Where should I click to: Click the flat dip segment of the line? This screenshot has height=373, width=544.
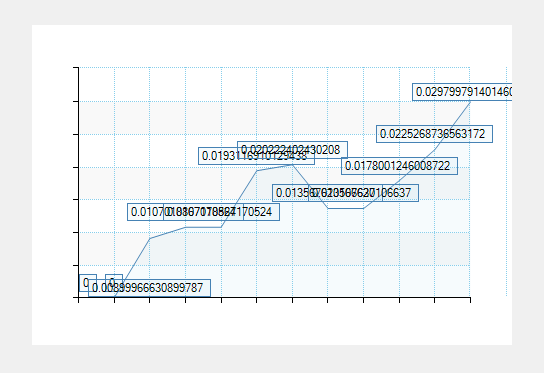(x=346, y=208)
